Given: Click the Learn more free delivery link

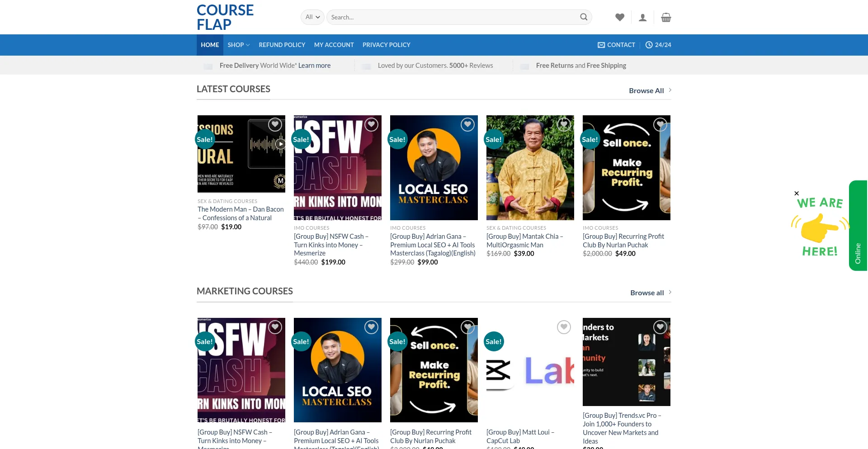Looking at the screenshot, I should click(x=314, y=65).
